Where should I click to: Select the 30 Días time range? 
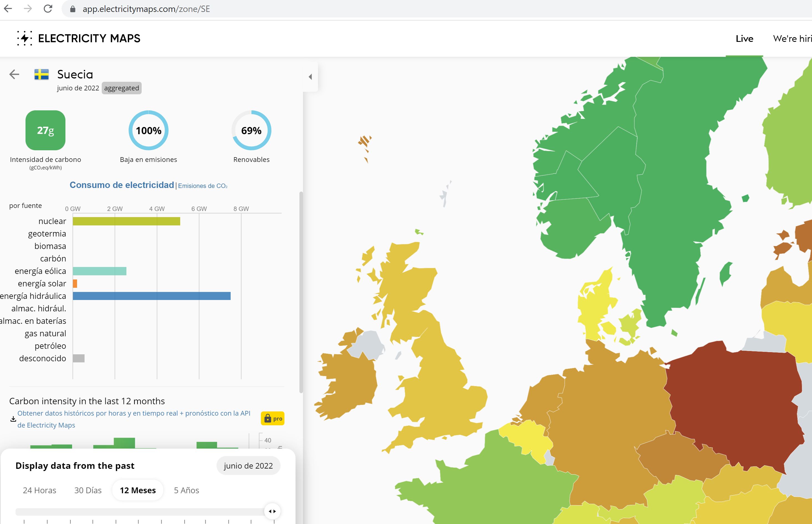pyautogui.click(x=88, y=490)
